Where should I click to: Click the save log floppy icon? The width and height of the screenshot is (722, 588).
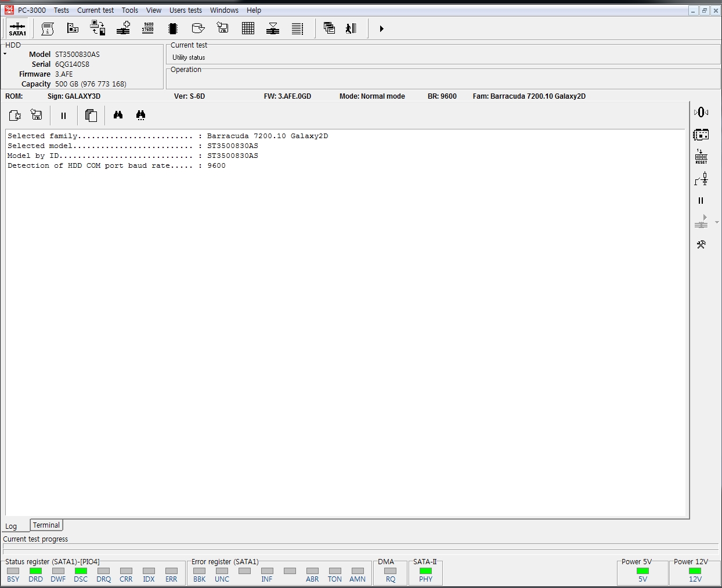coord(37,115)
